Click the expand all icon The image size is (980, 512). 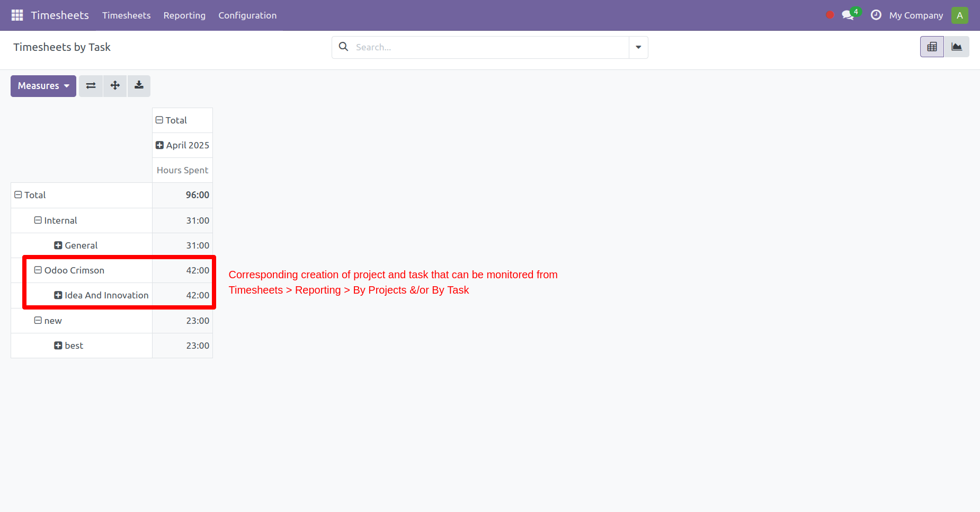pyautogui.click(x=115, y=86)
